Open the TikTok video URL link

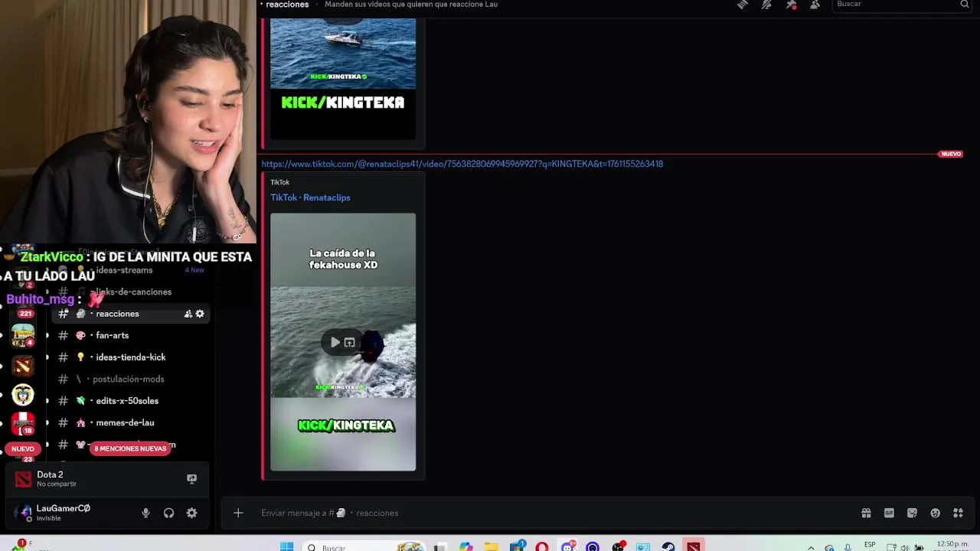tap(462, 164)
